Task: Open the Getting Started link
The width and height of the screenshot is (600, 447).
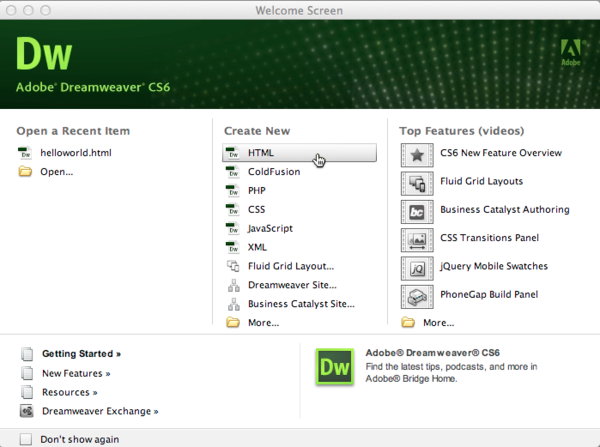Action: tap(81, 354)
